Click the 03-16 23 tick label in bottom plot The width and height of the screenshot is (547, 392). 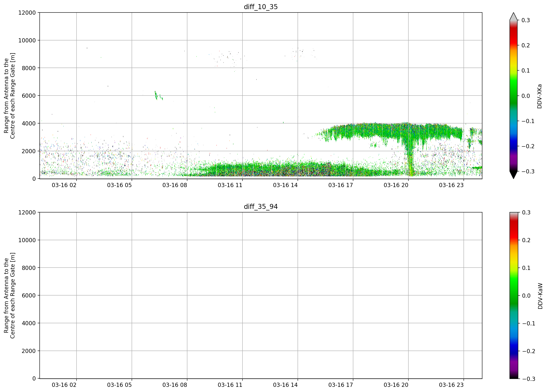click(451, 385)
